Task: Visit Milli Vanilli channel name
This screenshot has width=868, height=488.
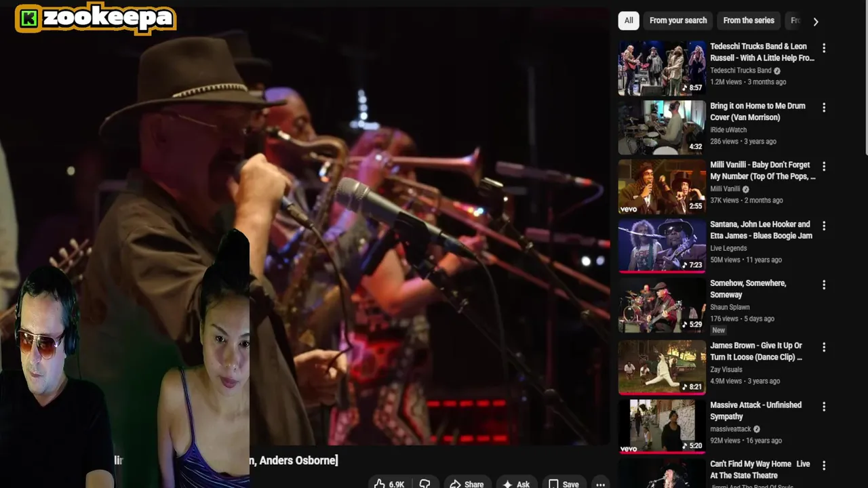Action: [725, 189]
